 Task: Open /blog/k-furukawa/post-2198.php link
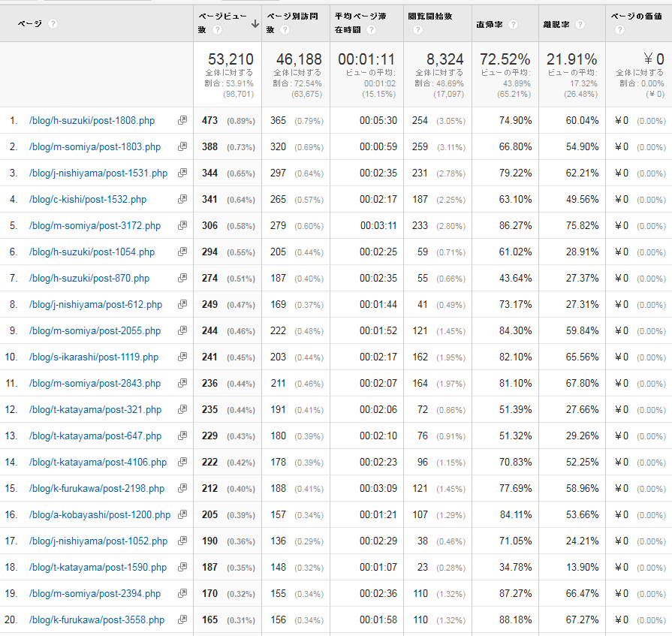[97, 488]
